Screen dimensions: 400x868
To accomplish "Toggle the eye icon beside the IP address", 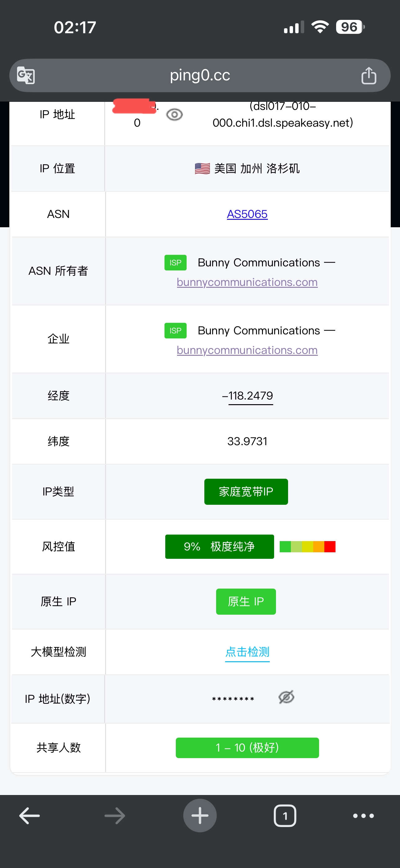I will tap(174, 115).
